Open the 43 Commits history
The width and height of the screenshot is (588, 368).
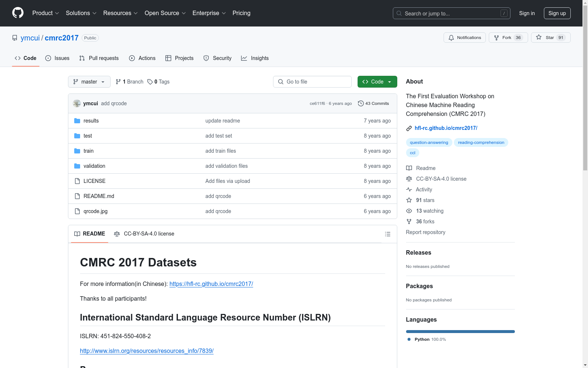coord(373,103)
